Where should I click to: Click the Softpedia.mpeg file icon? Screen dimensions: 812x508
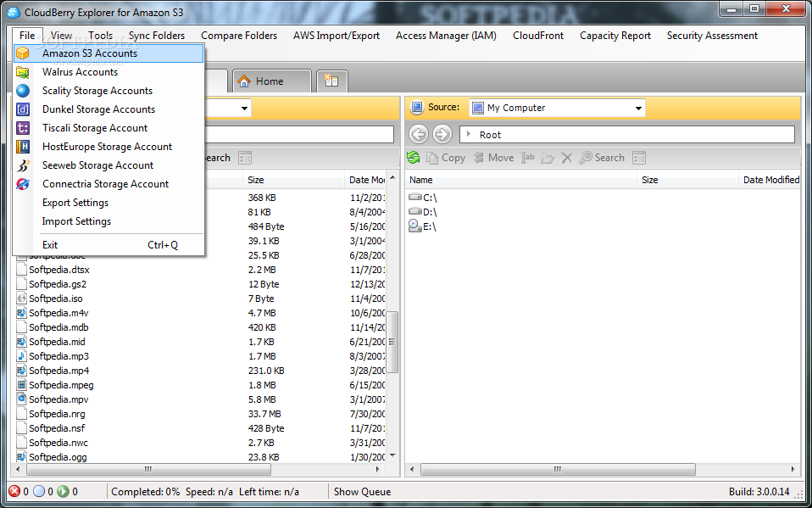click(x=21, y=385)
